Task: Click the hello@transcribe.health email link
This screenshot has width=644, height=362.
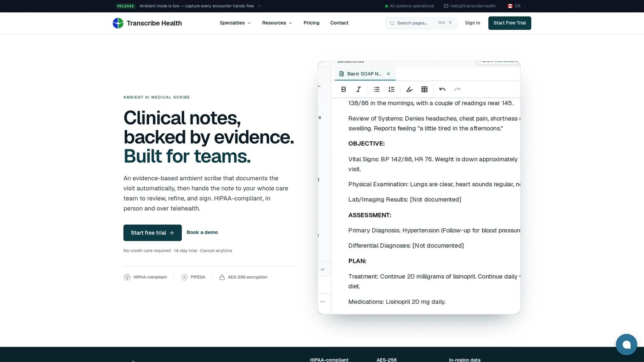Action: coord(473,6)
